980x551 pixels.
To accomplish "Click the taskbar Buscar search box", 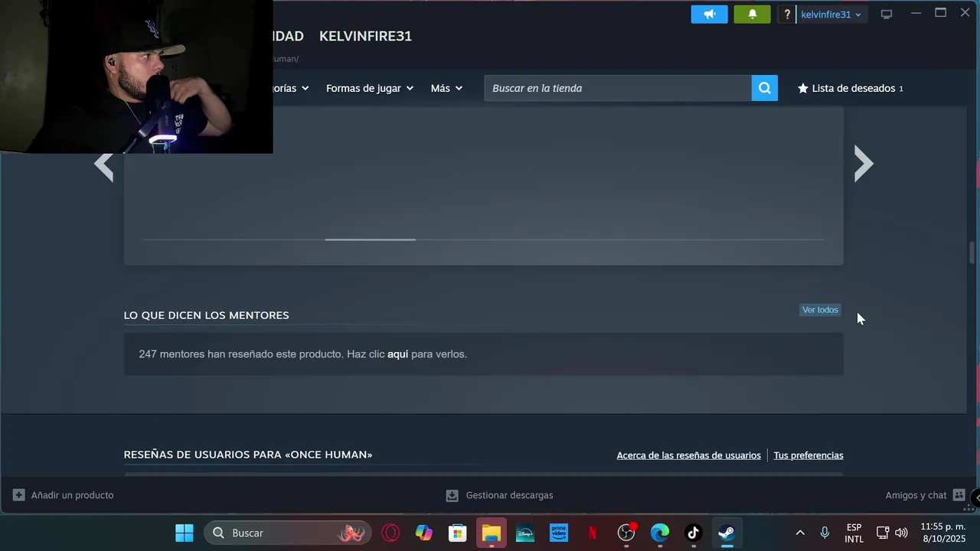I will point(288,533).
